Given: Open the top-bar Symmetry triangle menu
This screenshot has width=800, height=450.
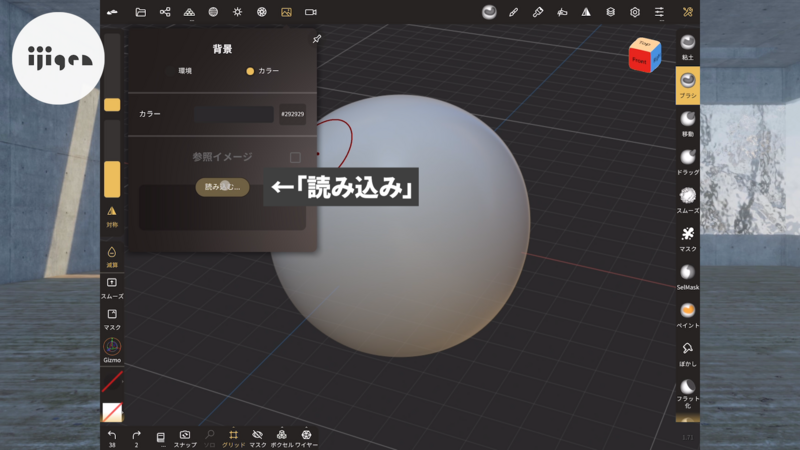Looking at the screenshot, I should 586,12.
